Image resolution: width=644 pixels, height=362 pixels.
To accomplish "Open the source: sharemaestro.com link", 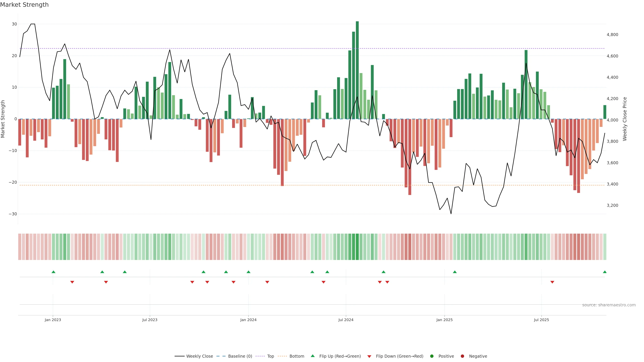I will pyautogui.click(x=609, y=305).
